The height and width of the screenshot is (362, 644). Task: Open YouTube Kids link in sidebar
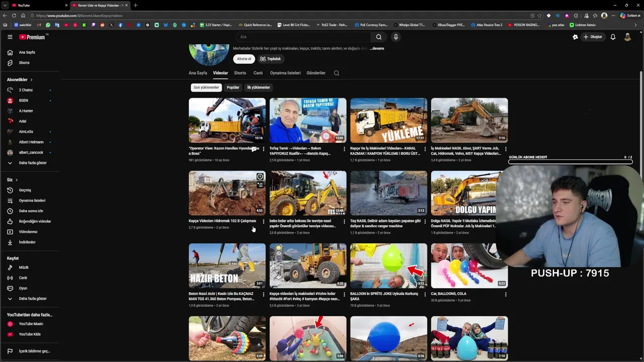click(30, 334)
